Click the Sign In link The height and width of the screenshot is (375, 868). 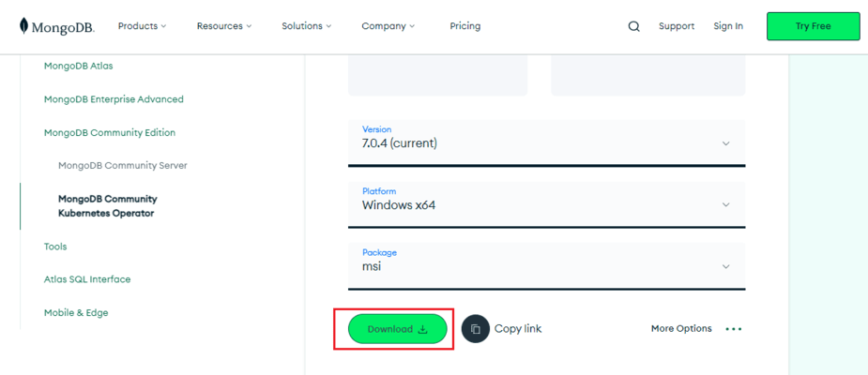click(727, 26)
